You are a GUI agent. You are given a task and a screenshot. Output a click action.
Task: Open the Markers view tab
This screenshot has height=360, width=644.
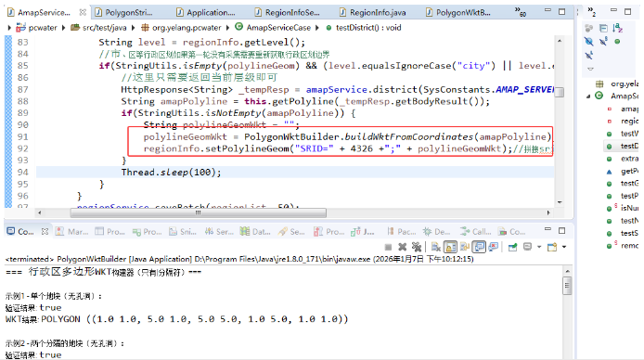pos(72,232)
